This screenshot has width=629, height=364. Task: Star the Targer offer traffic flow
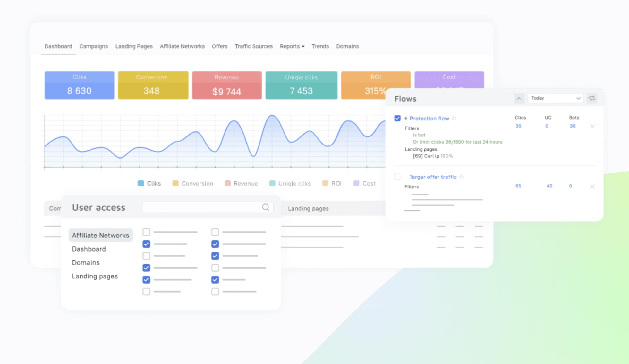coord(462,177)
